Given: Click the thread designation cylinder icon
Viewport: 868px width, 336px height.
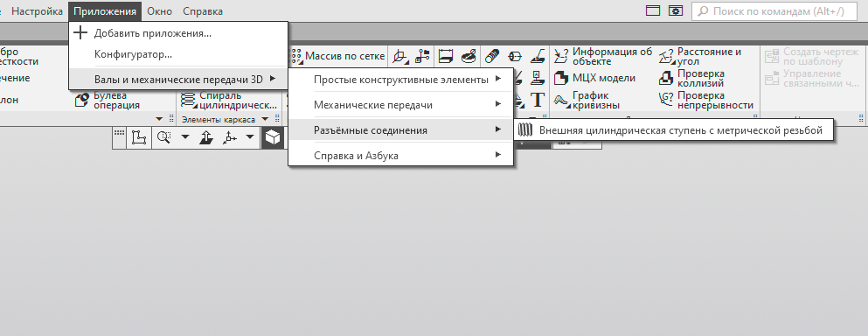Looking at the screenshot, I should pyautogui.click(x=492, y=56).
